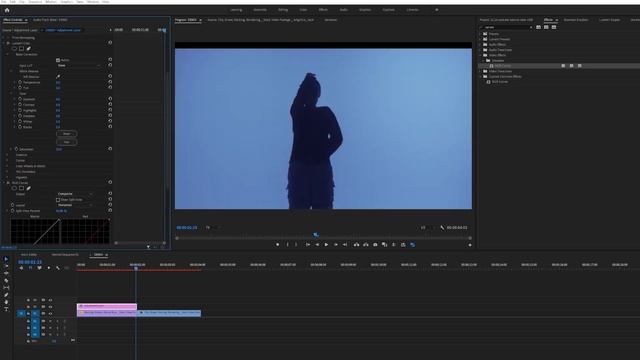Toggle the V1 track lock
This screenshot has width=640, height=360.
(x=28, y=313)
